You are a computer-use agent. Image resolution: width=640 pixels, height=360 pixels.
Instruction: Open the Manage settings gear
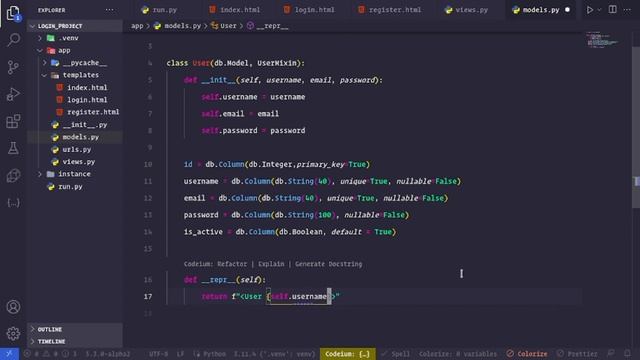coord(13,333)
